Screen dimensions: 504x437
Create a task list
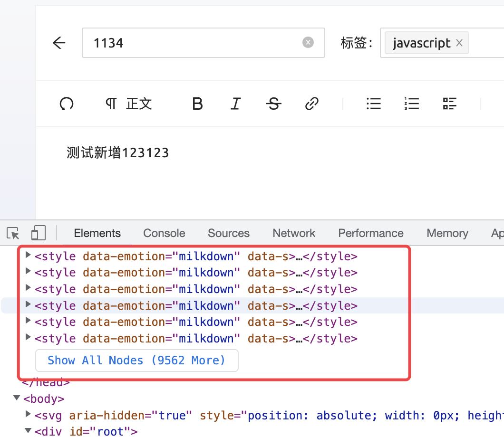(450, 104)
